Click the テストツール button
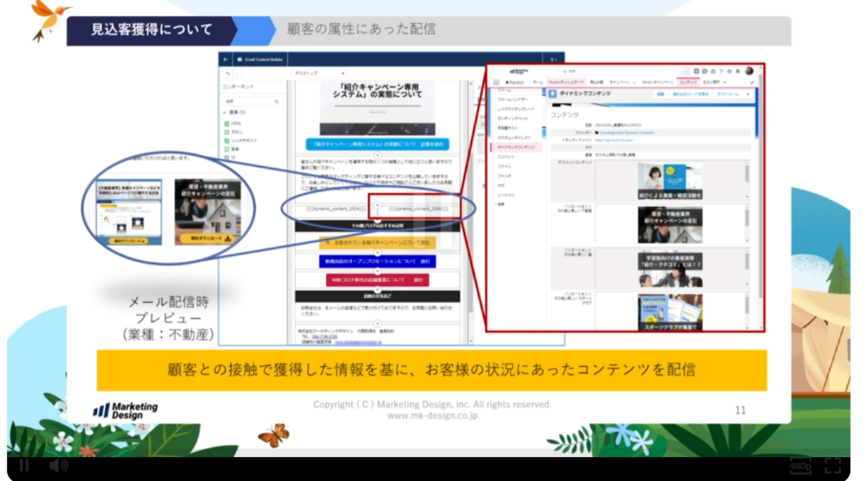 tap(727, 93)
